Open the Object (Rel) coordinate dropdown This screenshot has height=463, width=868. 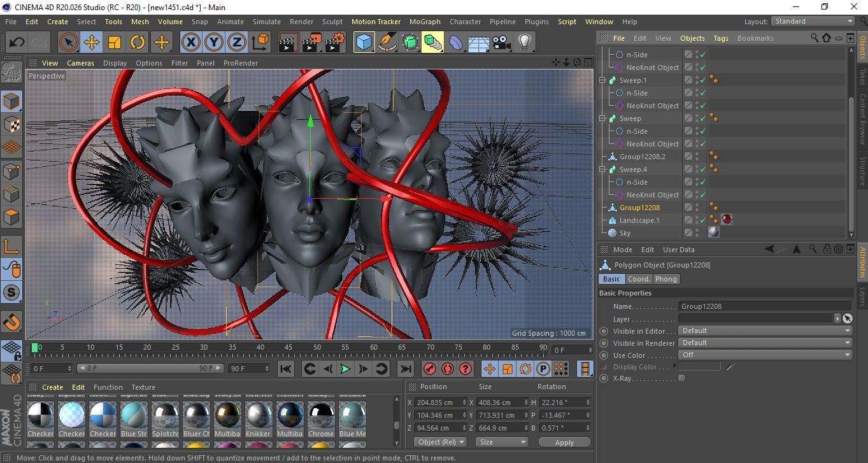pos(440,442)
